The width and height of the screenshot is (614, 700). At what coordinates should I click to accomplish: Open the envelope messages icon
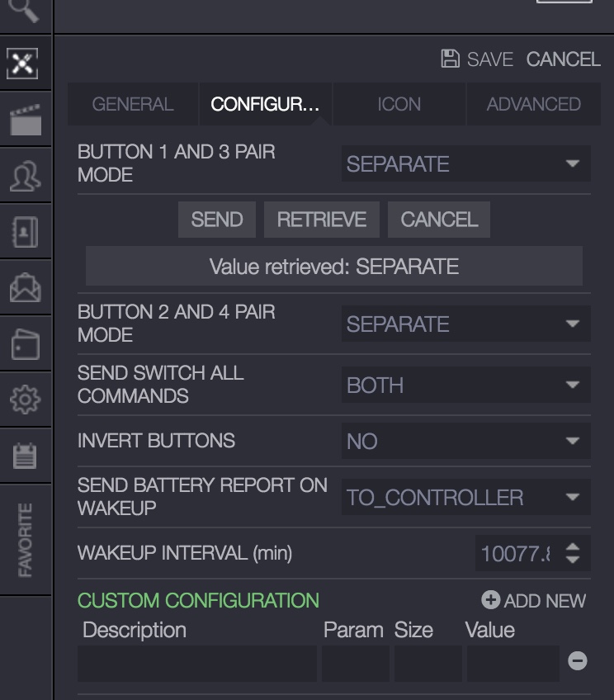(x=25, y=287)
